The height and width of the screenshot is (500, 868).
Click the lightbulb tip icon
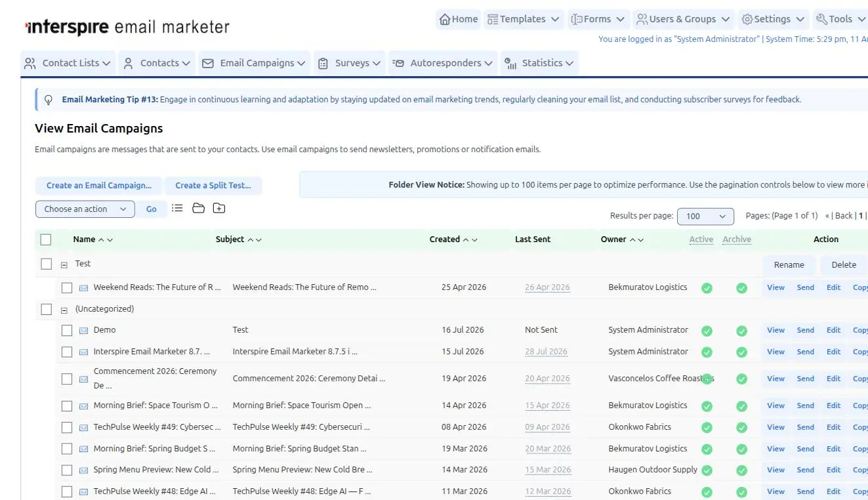(48, 100)
